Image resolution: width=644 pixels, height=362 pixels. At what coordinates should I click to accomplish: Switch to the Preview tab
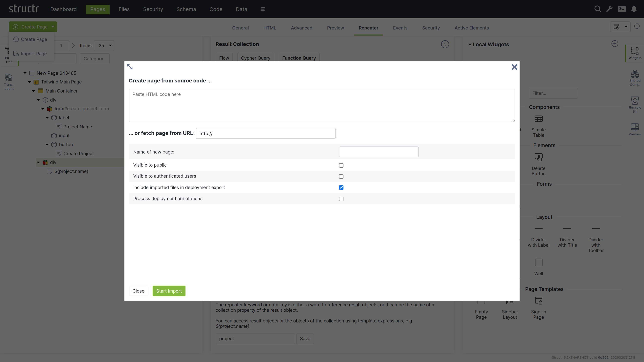tap(335, 28)
